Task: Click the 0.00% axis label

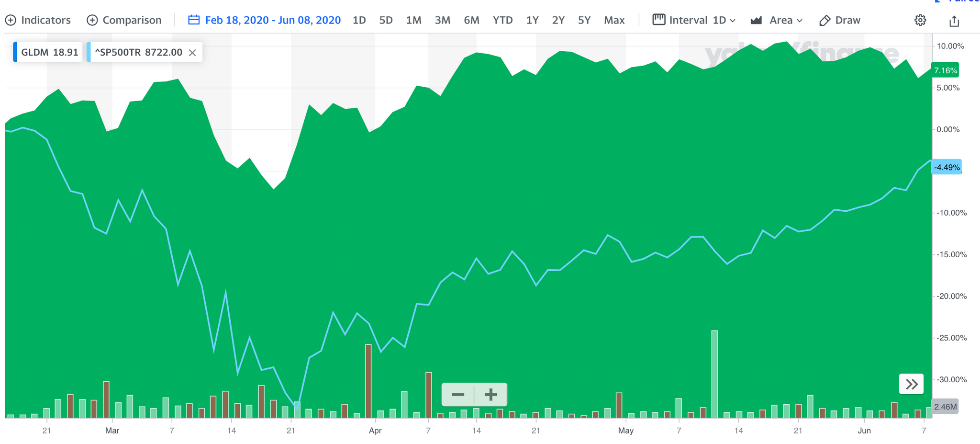Action: [948, 129]
